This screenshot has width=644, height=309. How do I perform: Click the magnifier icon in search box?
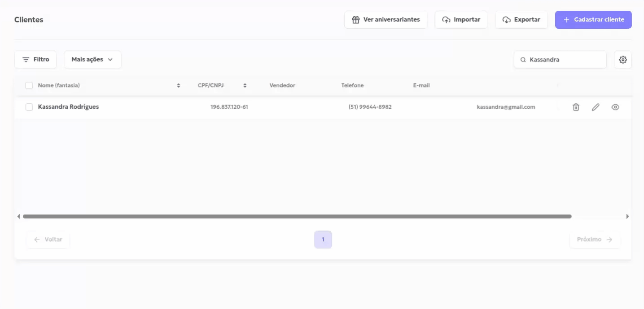point(523,60)
